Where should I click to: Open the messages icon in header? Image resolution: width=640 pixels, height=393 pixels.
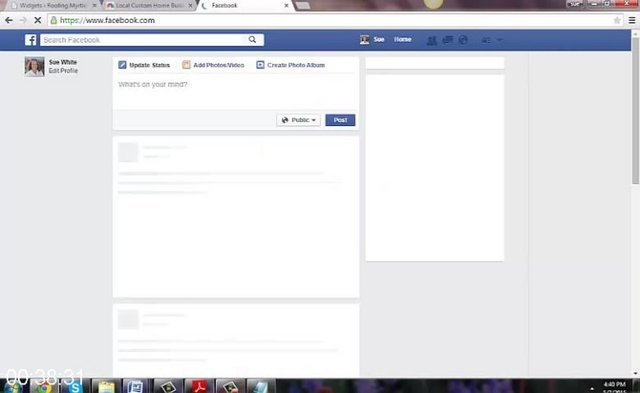coord(448,40)
